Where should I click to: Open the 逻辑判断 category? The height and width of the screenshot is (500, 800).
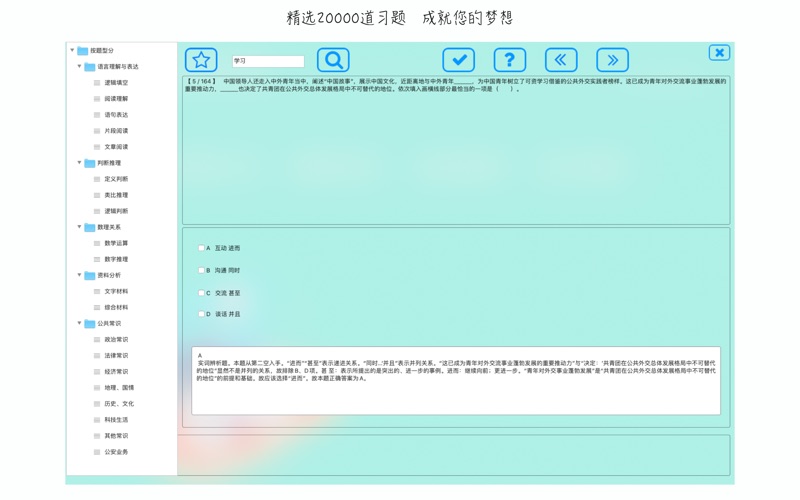point(116,211)
